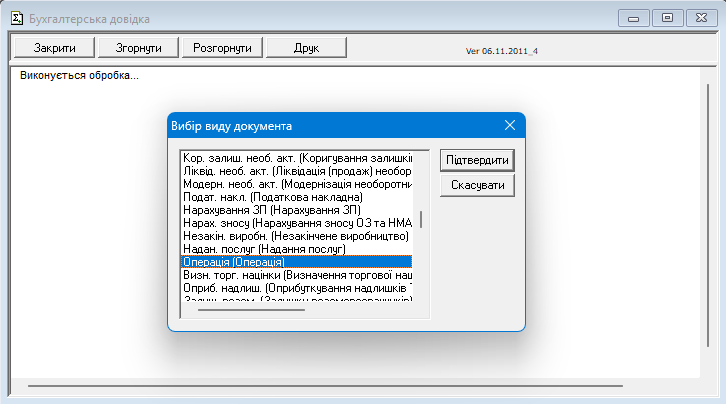The width and height of the screenshot is (726, 404).
Task: Close the Вибір виду документа dialog
Action: (x=509, y=126)
